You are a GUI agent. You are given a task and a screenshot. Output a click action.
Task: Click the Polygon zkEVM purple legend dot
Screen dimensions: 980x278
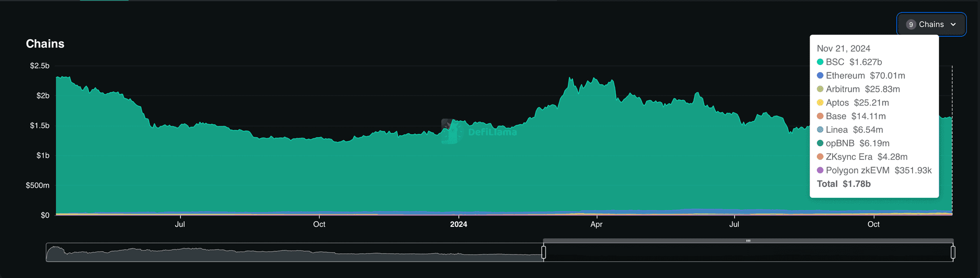[820, 171]
